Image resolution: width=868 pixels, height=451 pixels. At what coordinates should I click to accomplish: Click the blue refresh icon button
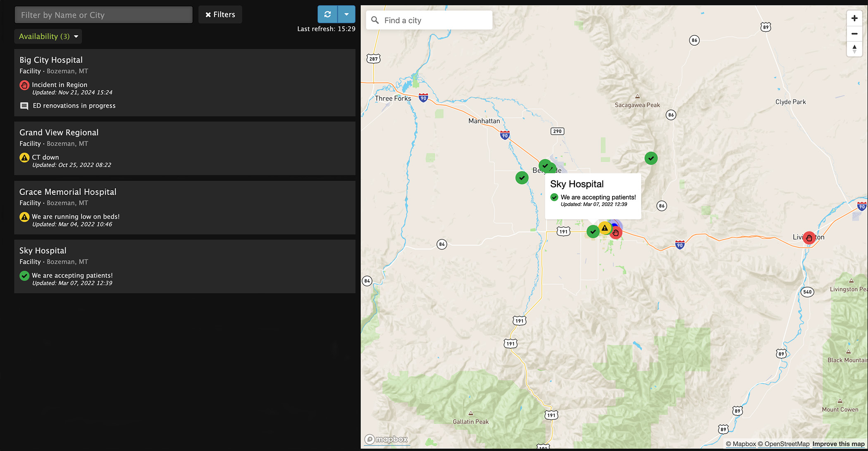[327, 14]
